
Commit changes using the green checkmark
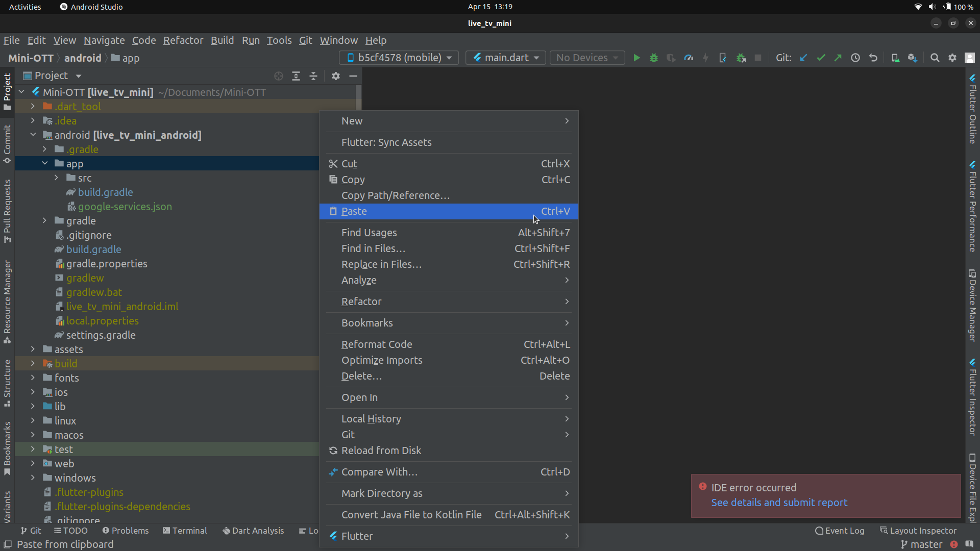click(821, 58)
